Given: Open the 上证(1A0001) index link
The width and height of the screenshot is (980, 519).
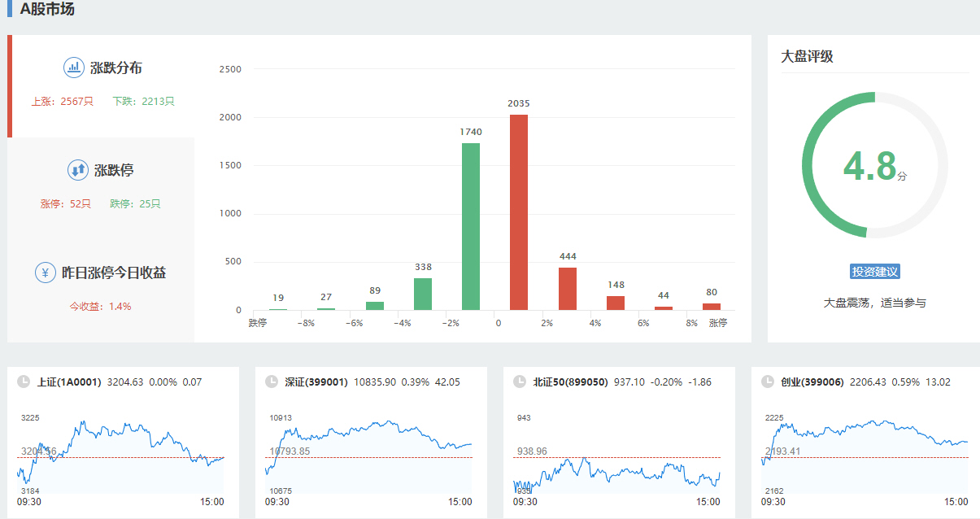Looking at the screenshot, I should pyautogui.click(x=69, y=382).
